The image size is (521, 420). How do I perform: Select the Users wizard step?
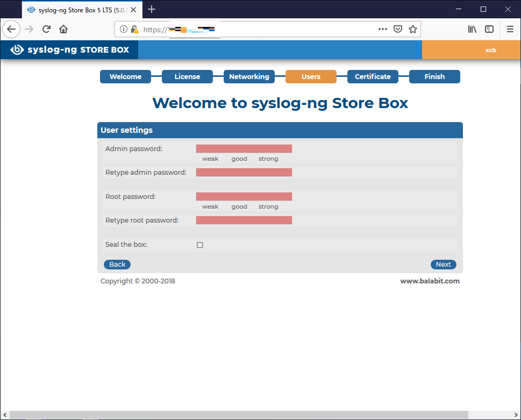pos(311,77)
